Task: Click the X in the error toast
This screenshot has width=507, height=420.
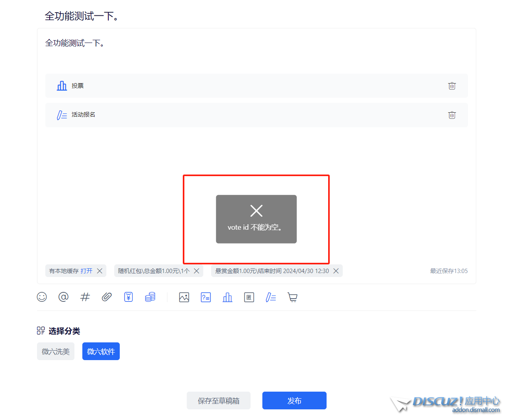Action: pyautogui.click(x=256, y=211)
